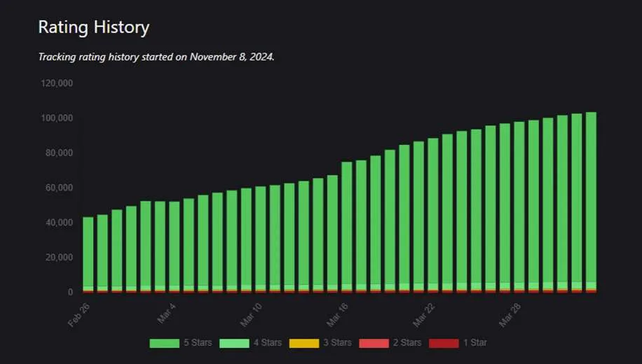The height and width of the screenshot is (364, 642).
Task: Select the Mar 10 bar
Action: pyautogui.click(x=261, y=239)
